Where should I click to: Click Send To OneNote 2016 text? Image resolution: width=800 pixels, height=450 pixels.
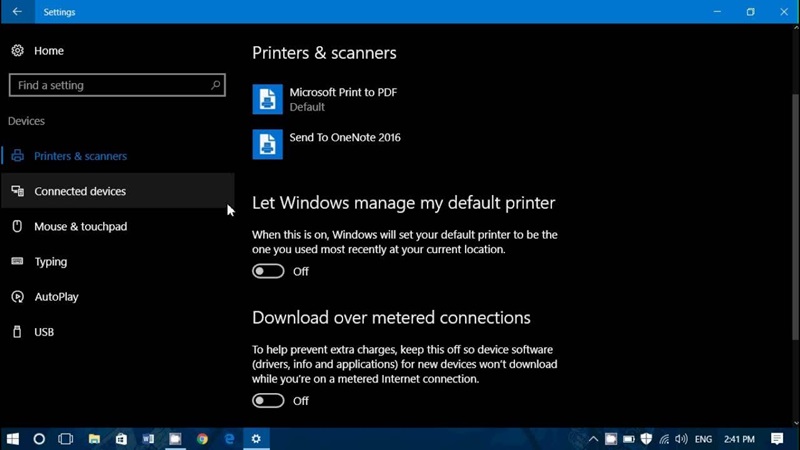[345, 137]
